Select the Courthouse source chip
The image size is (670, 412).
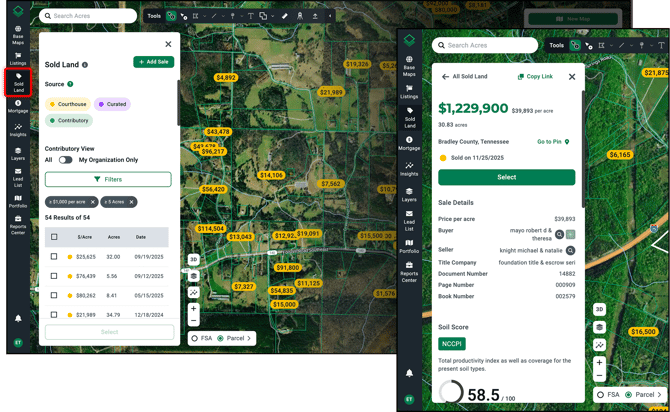pyautogui.click(x=68, y=104)
